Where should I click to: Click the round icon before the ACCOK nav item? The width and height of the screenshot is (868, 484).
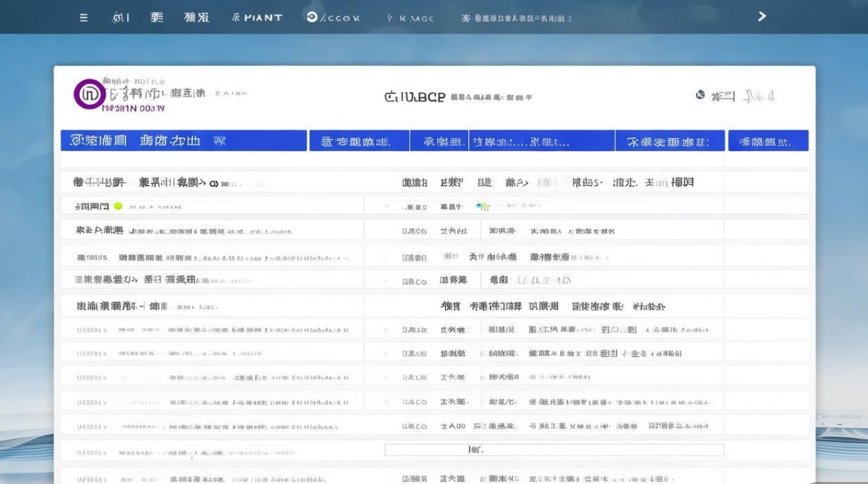tap(312, 17)
